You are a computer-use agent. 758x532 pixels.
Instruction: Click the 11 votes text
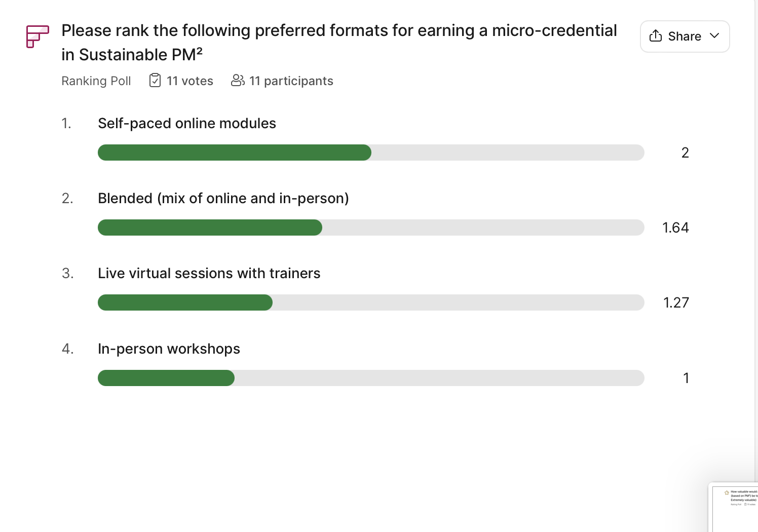[190, 81]
